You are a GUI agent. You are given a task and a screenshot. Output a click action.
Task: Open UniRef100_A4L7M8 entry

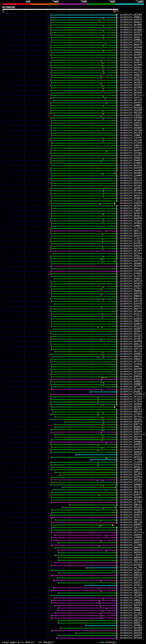(x=131, y=567)
